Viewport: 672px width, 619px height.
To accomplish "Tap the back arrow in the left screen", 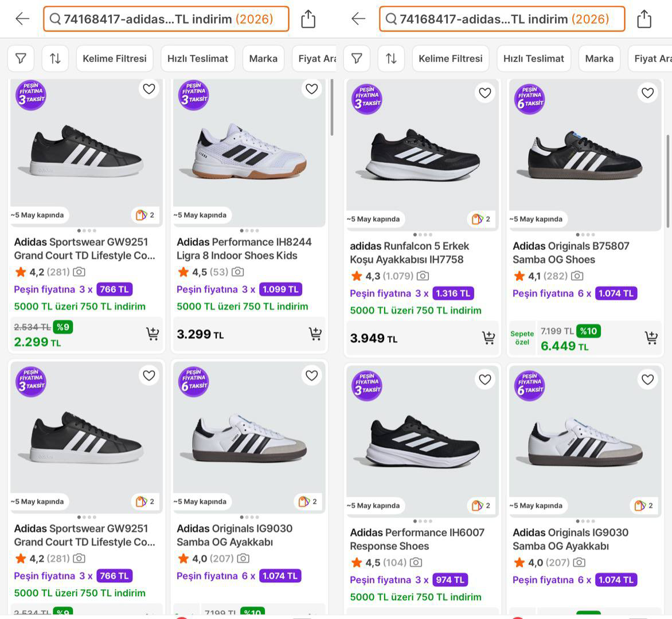I will pyautogui.click(x=22, y=19).
